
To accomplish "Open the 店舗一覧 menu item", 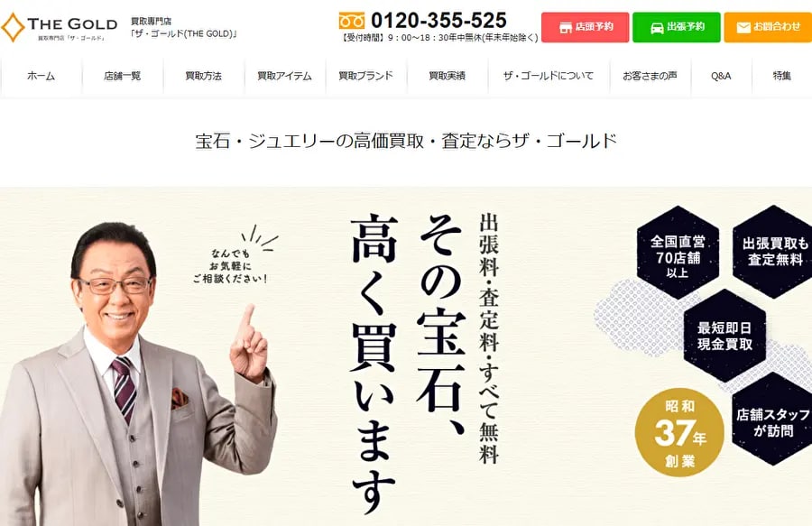I will [x=122, y=76].
